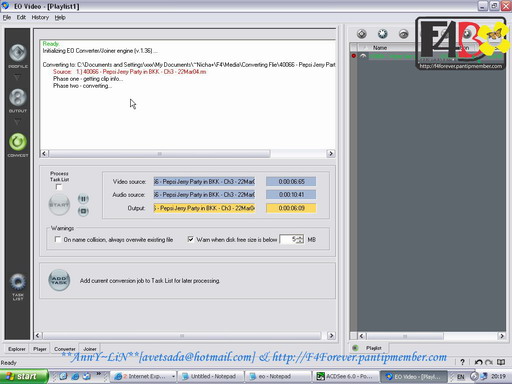Expand quick launch chevron on taskbar
The height and width of the screenshot is (384, 512).
99,373
